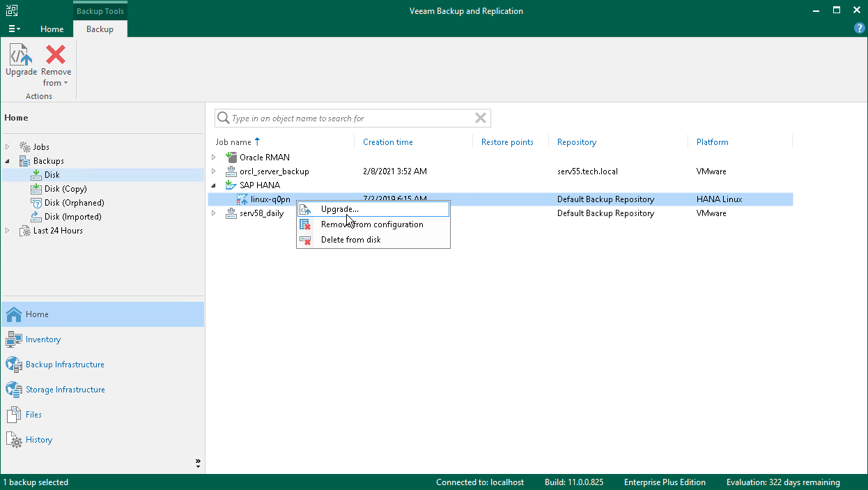Viewport: 868px width, 490px height.
Task: Open the Files view
Action: 33,415
